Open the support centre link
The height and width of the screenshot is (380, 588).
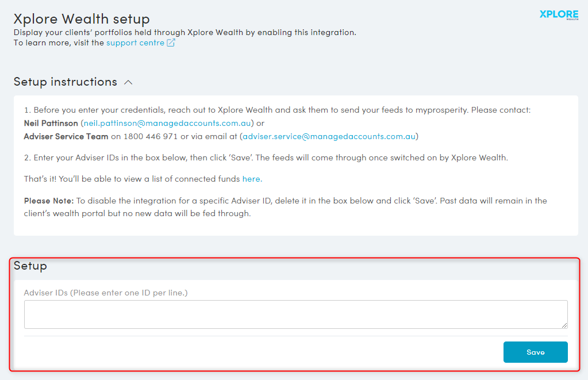(136, 43)
